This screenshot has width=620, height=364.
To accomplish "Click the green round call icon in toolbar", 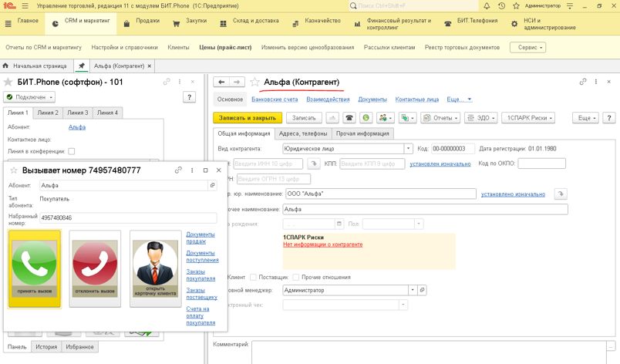I will tap(366, 118).
